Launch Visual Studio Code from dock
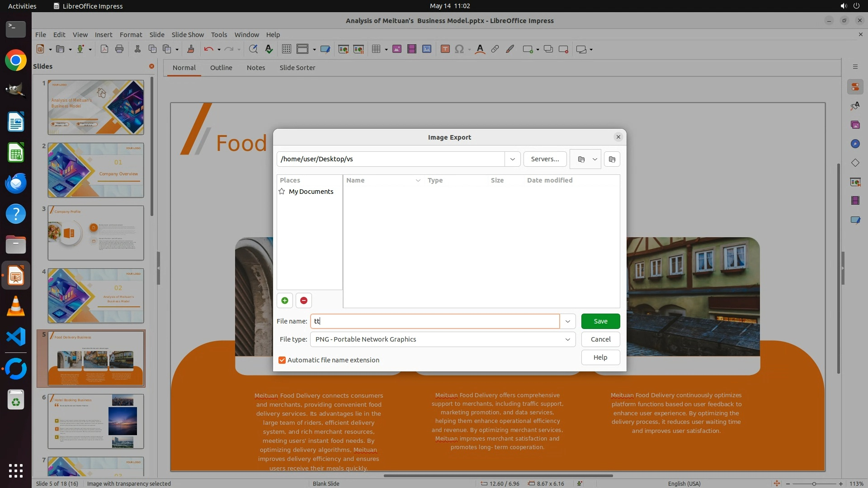 pos(16,337)
